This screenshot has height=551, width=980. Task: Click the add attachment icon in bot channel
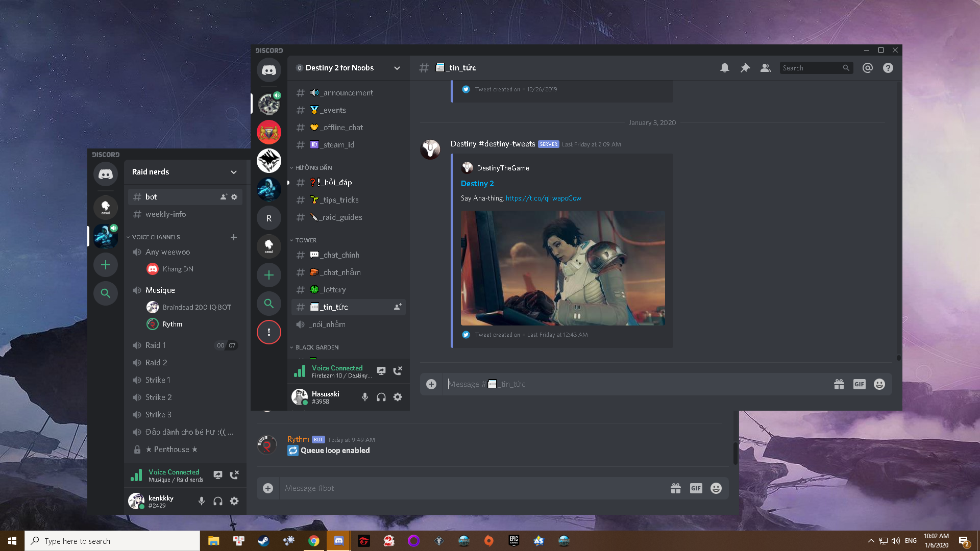(x=267, y=488)
